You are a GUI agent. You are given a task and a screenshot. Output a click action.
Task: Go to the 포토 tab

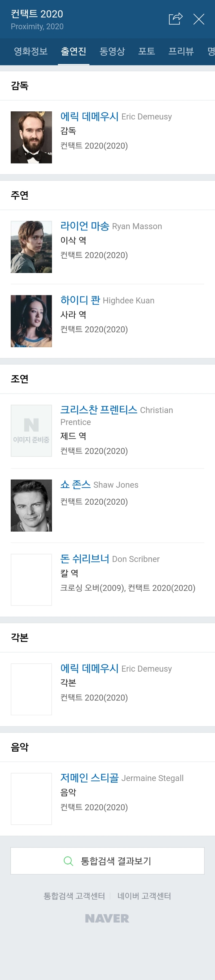pos(147,51)
